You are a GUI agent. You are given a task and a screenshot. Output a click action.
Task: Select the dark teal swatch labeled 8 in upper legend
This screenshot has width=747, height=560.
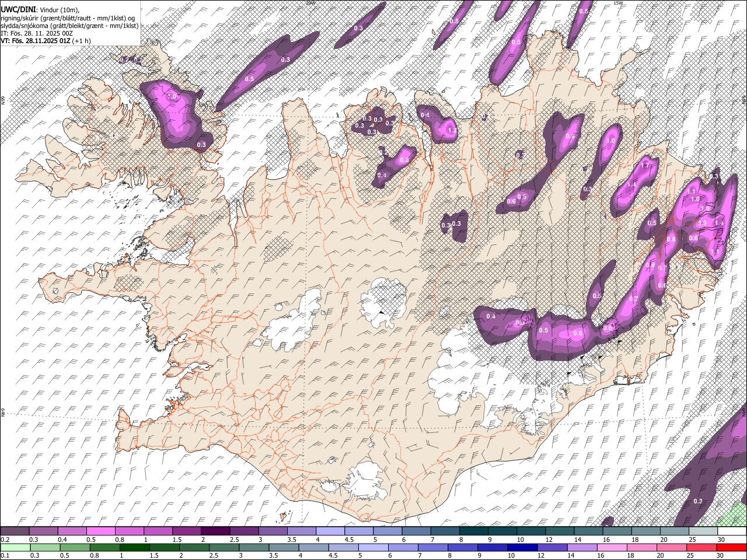(473, 531)
